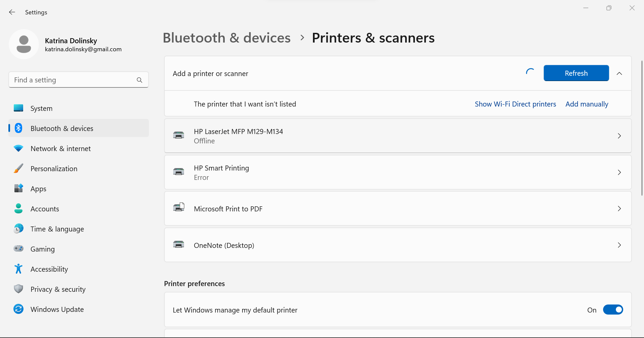Click the Apps icon in sidebar
644x338 pixels.
click(x=18, y=188)
